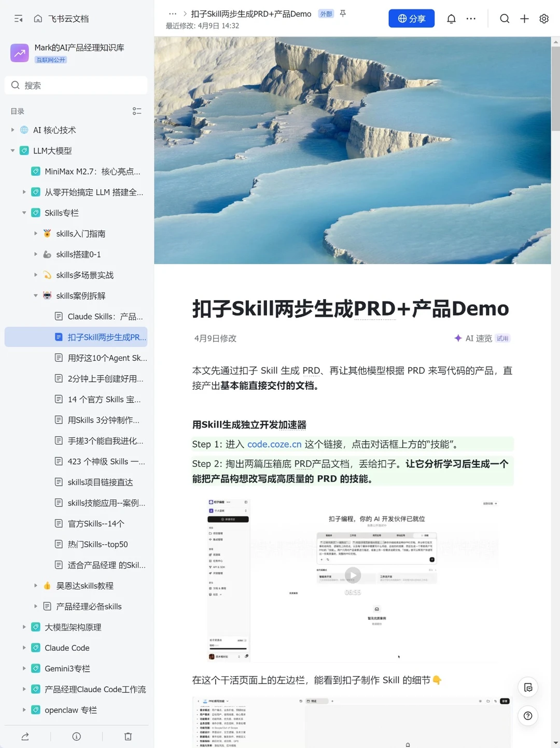This screenshot has height=748, width=560.
Task: Click the breadcrumb document title
Action: (251, 14)
